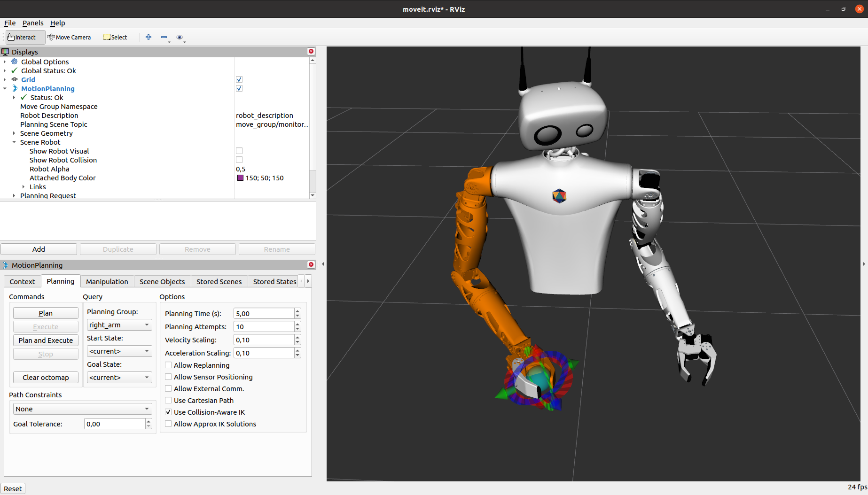
Task: Choose the Select tool
Action: (x=115, y=37)
